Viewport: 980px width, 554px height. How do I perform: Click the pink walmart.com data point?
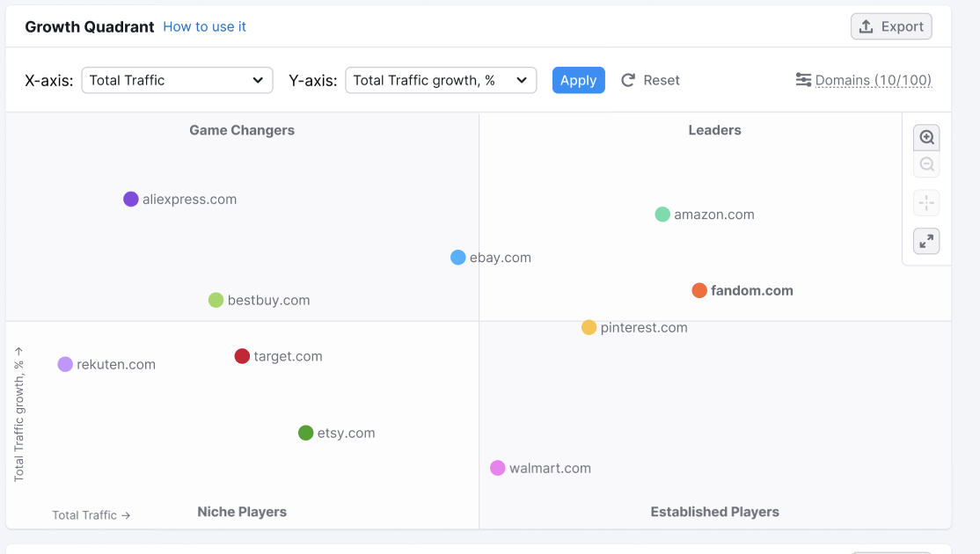click(x=498, y=468)
